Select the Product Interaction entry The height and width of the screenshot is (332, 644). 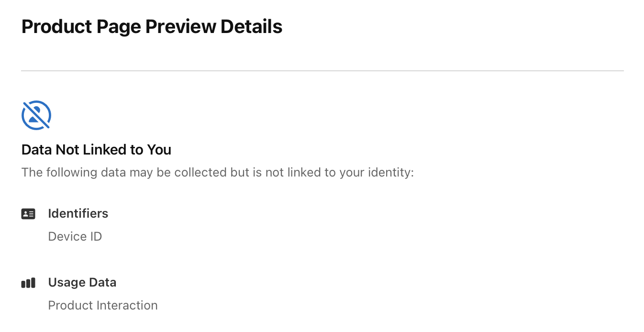click(x=103, y=305)
